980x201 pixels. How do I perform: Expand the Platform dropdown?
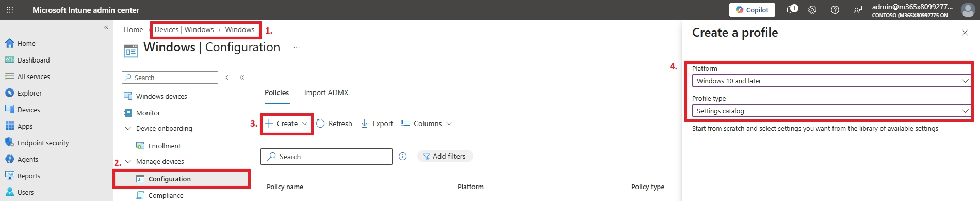831,81
